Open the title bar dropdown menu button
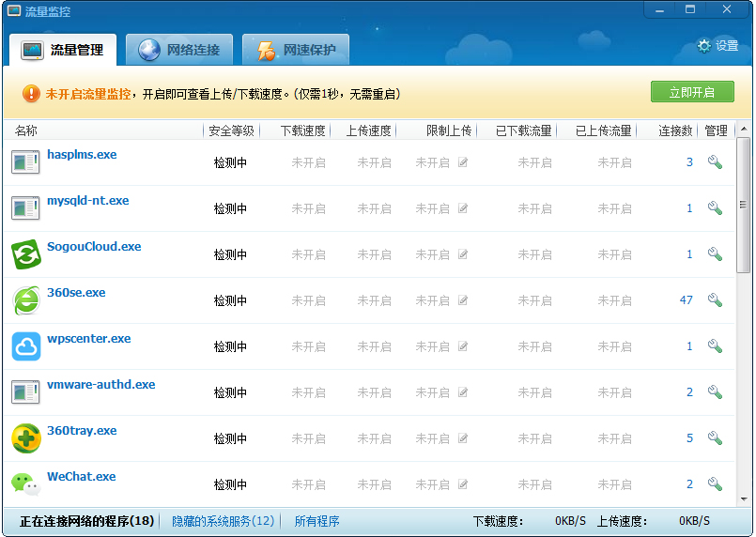756x537 pixels. [x=659, y=9]
